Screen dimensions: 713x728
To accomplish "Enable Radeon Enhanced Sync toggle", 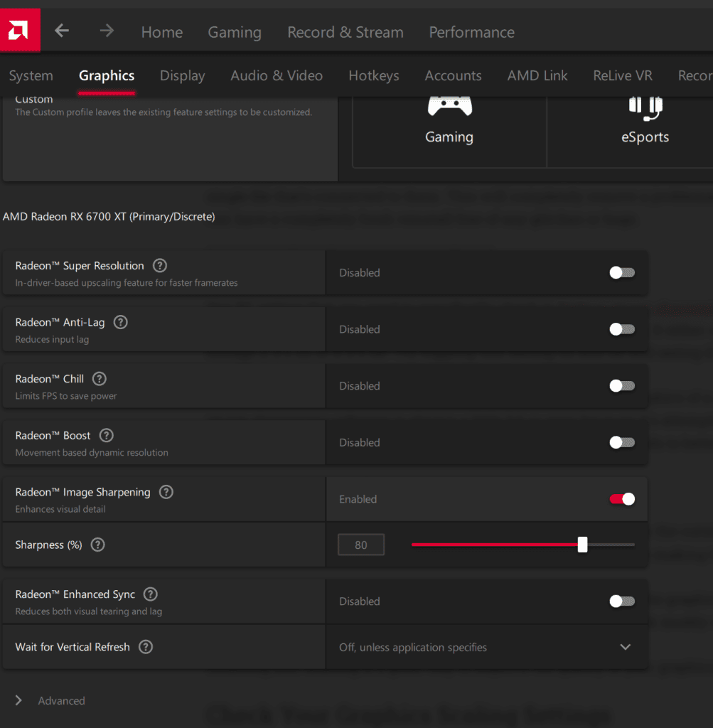I will coord(622,601).
